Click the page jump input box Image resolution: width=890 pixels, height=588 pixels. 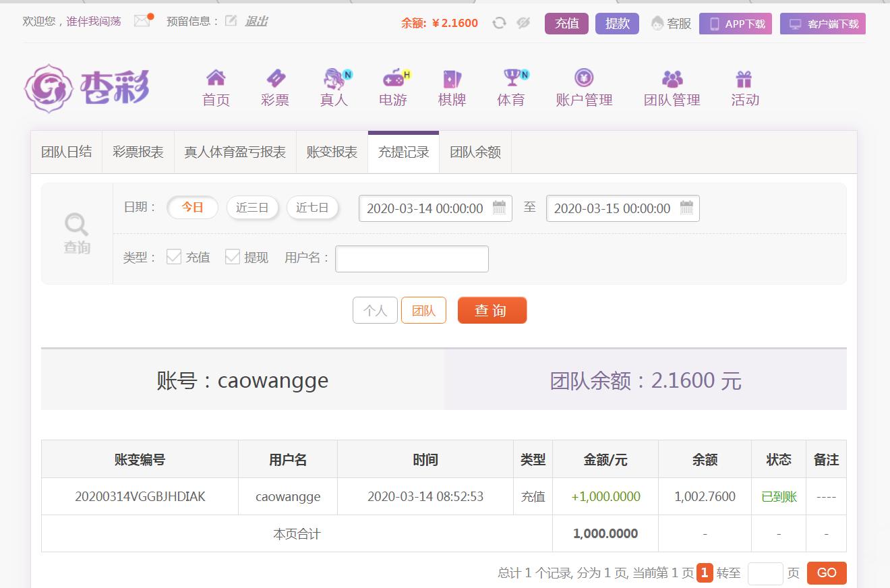[765, 573]
